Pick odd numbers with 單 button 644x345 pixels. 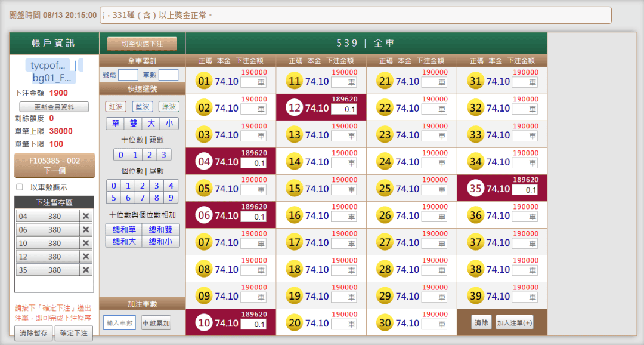[116, 124]
